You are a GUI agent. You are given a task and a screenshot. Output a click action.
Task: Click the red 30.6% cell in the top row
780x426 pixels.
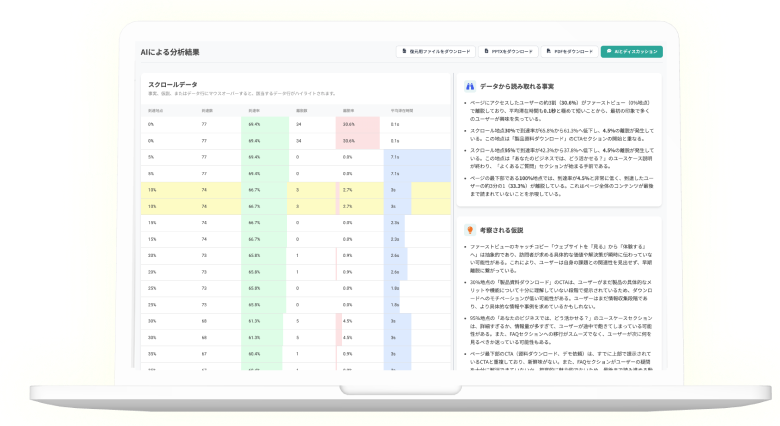pyautogui.click(x=348, y=125)
